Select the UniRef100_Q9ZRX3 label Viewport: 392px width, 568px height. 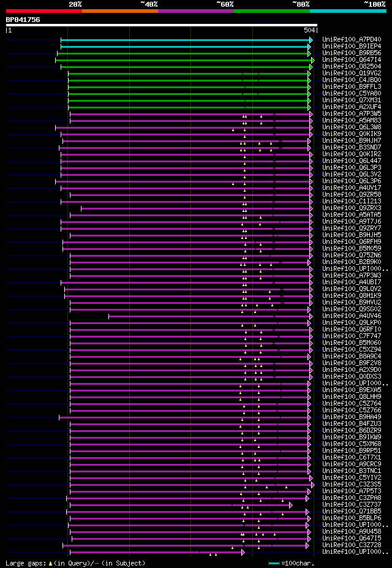coord(352,208)
